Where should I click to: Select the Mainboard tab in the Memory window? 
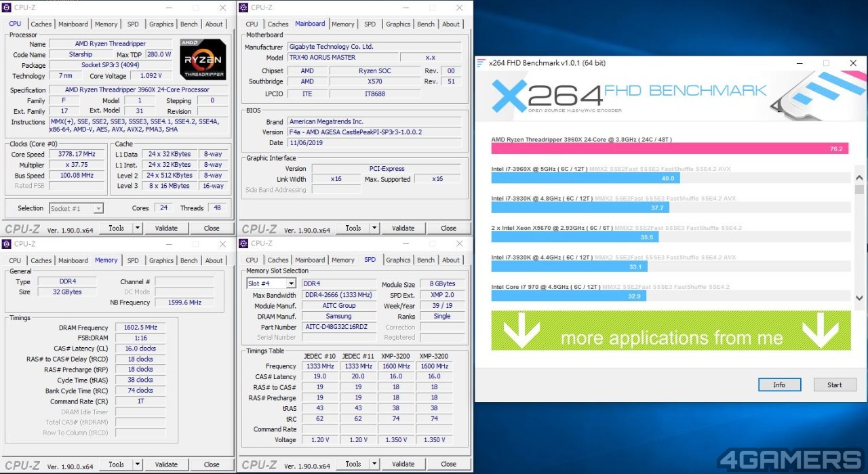(73, 260)
